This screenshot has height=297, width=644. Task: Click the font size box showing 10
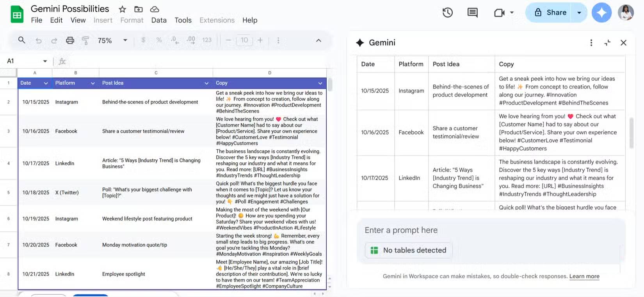(x=244, y=40)
